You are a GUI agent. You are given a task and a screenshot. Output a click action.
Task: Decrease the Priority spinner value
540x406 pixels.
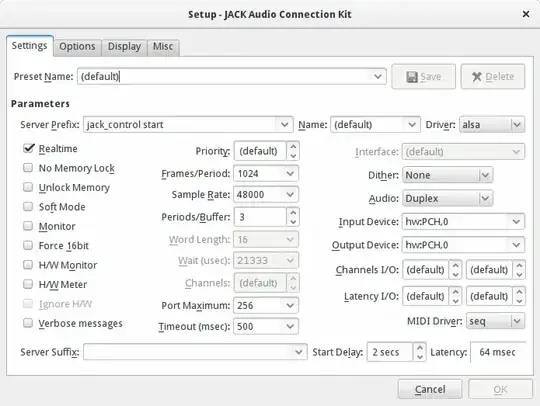tap(293, 156)
